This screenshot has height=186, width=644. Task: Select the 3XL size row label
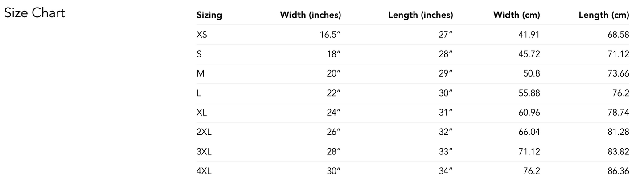(x=204, y=152)
